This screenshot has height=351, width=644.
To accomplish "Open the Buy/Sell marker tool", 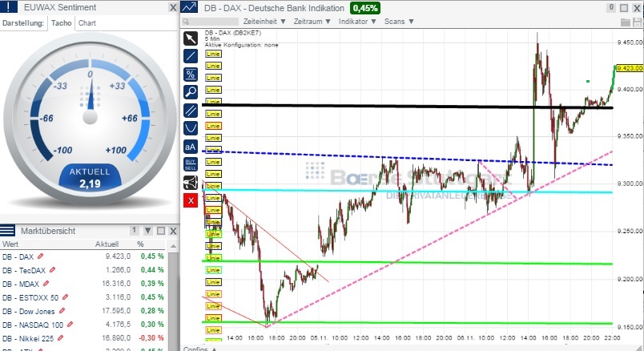I will point(190,164).
